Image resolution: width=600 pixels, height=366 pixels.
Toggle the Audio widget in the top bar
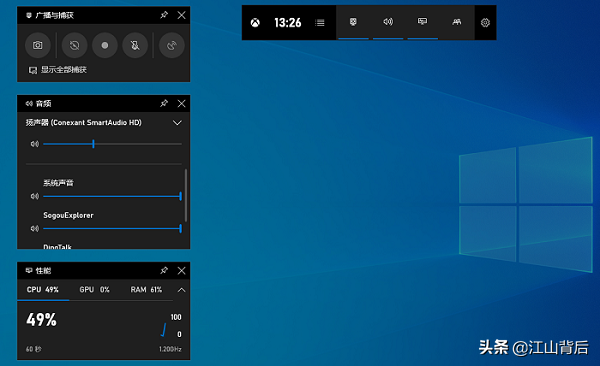click(x=388, y=22)
